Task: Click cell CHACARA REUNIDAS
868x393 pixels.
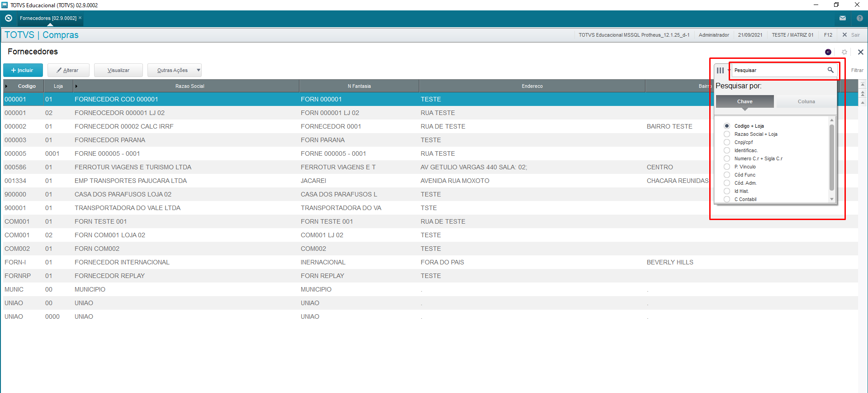Action: click(678, 181)
